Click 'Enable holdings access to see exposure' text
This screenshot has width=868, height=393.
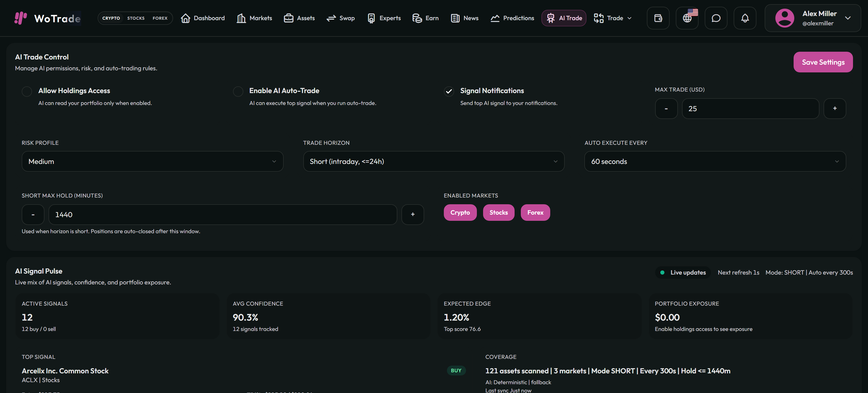(x=703, y=329)
